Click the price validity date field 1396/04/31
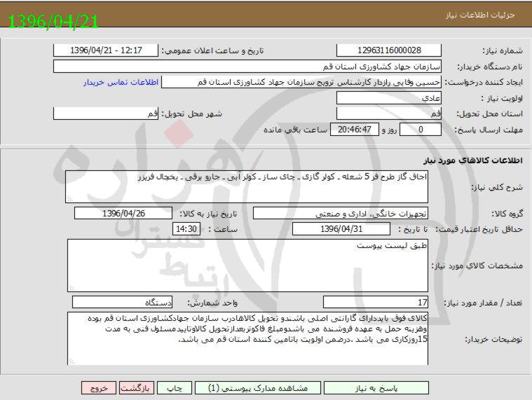The image size is (532, 400). click(x=341, y=229)
